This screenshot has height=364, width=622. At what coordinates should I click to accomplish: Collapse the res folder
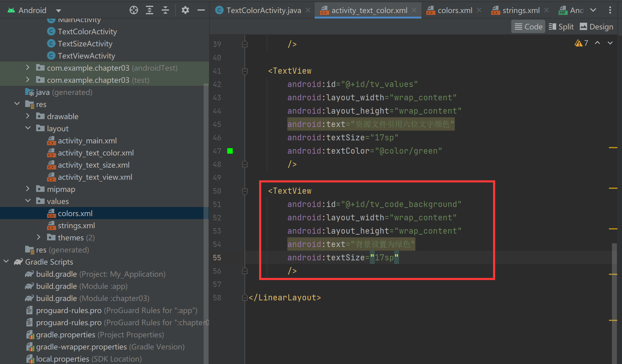pyautogui.click(x=17, y=104)
